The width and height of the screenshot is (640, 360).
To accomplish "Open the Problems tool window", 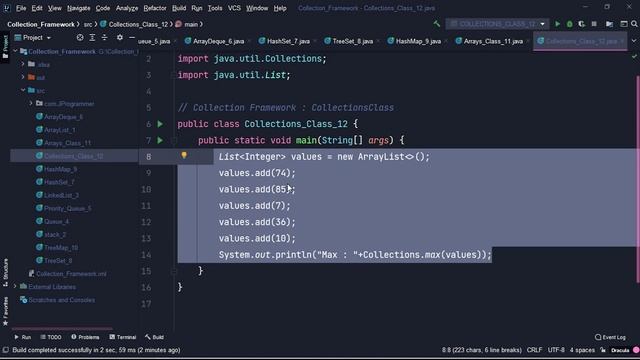I will [85, 337].
